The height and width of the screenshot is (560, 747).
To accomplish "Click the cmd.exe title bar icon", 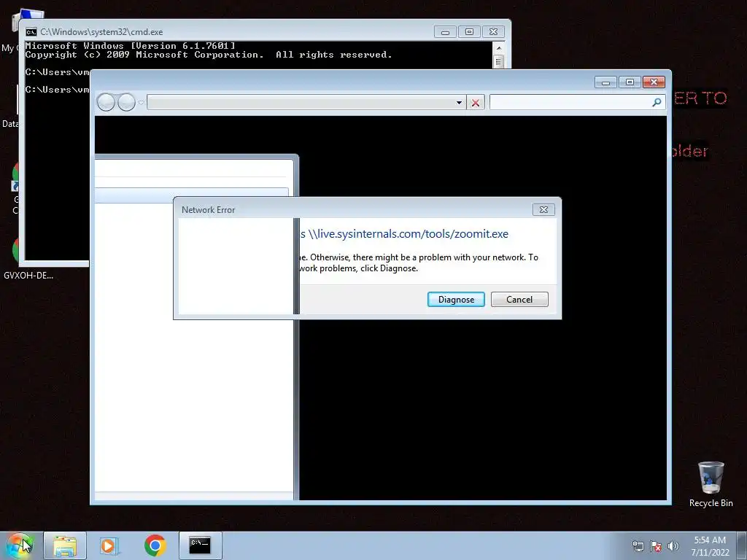I will (31, 32).
